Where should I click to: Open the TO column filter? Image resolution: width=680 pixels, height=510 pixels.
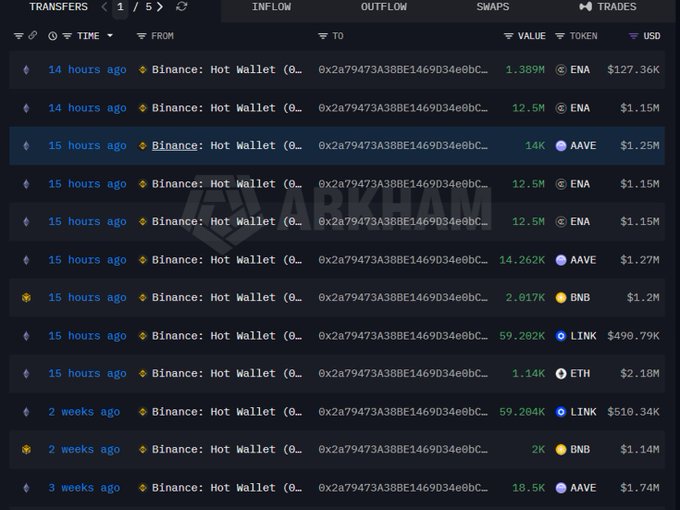tap(323, 36)
